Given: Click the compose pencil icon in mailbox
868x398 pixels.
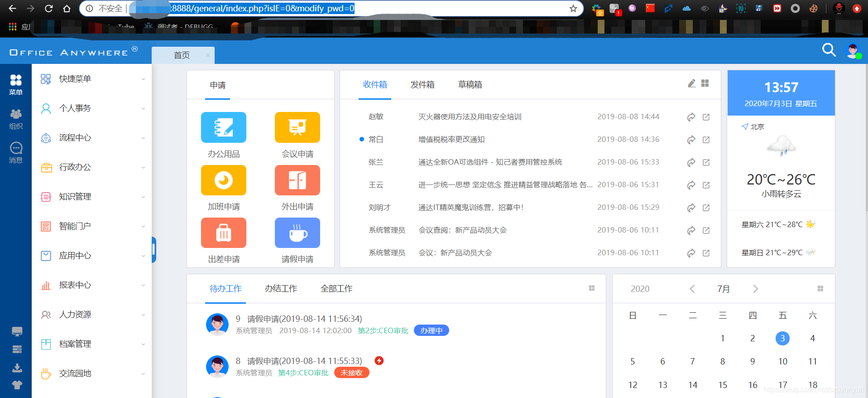Looking at the screenshot, I should coord(691,83).
